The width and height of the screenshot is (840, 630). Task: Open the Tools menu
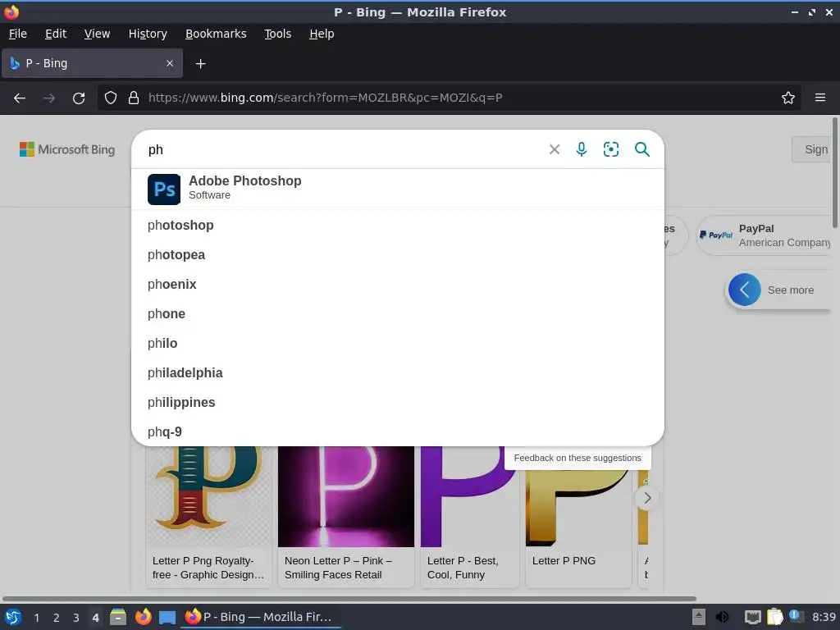coord(277,34)
